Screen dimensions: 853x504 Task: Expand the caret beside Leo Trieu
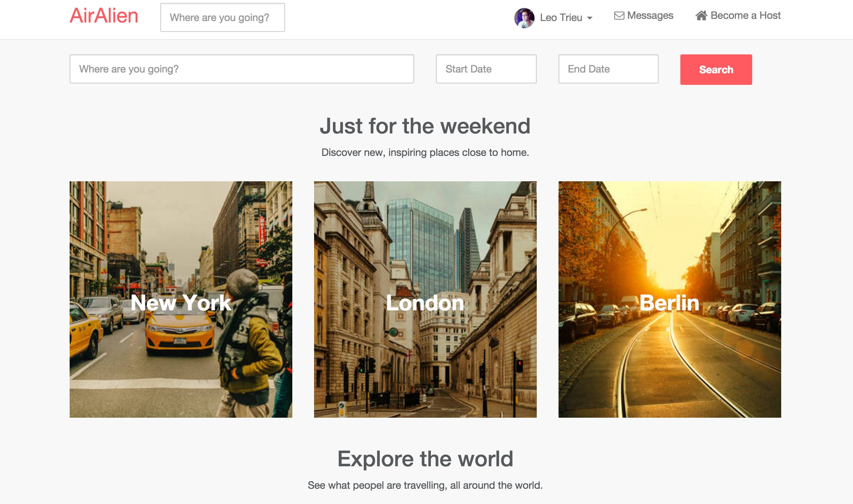[x=590, y=18]
